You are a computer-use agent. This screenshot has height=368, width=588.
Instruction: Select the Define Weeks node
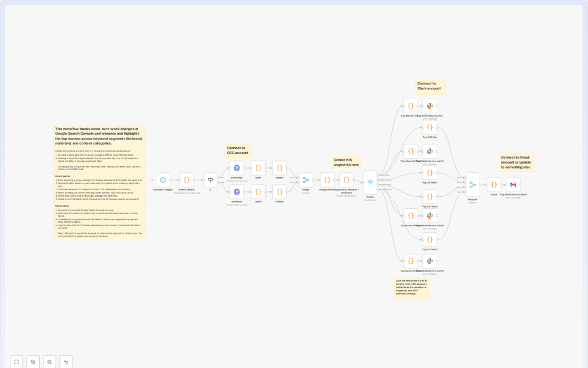click(x=186, y=179)
